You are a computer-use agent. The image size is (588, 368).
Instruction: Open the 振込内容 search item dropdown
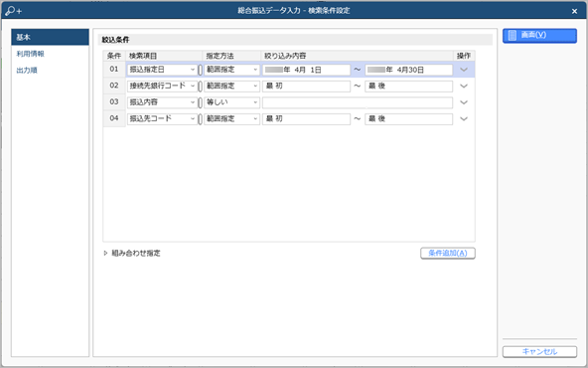pos(162,102)
